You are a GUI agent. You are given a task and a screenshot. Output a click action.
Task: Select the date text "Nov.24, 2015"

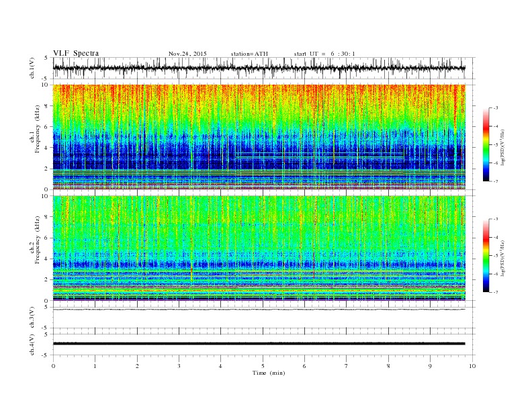pyautogui.click(x=187, y=54)
